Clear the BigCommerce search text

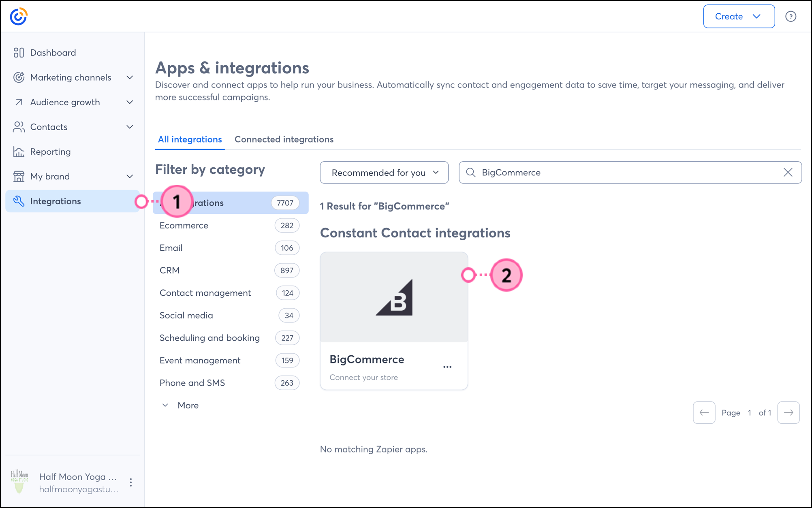point(788,173)
